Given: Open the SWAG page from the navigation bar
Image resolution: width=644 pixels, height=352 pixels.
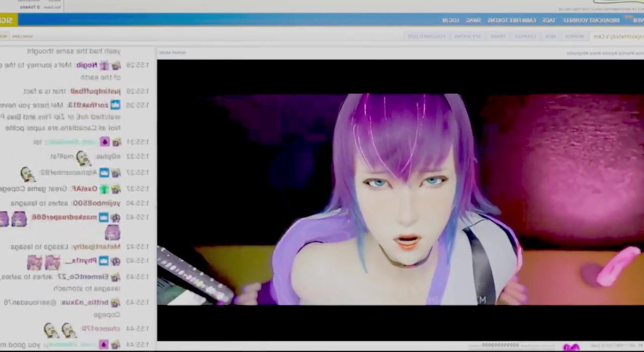Looking at the screenshot, I should [473, 20].
